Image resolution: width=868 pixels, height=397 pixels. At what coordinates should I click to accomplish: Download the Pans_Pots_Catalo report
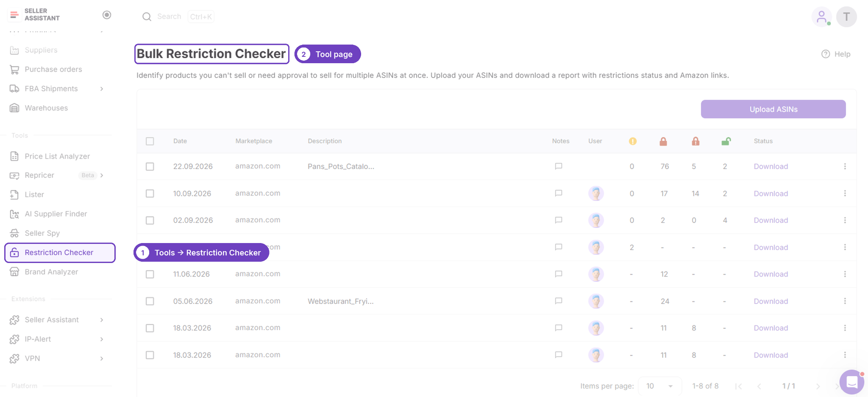pos(771,166)
